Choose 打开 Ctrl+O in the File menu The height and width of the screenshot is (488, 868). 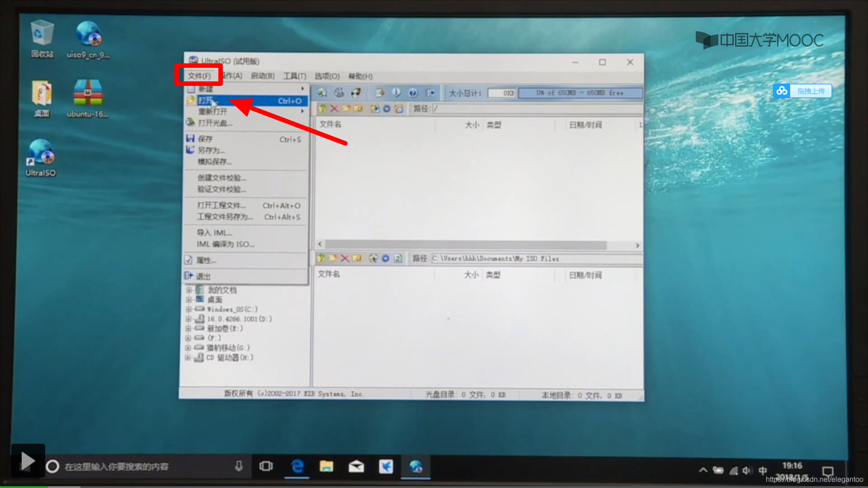point(247,100)
